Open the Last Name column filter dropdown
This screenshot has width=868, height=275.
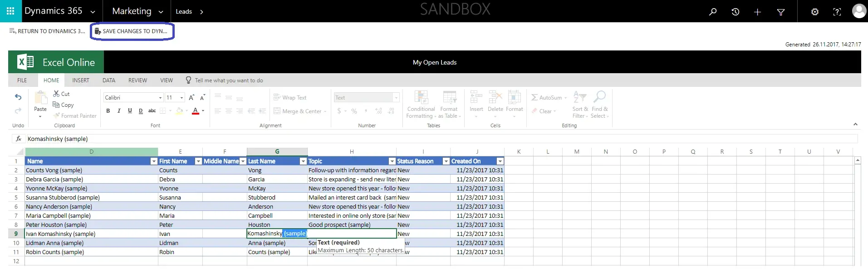point(303,161)
